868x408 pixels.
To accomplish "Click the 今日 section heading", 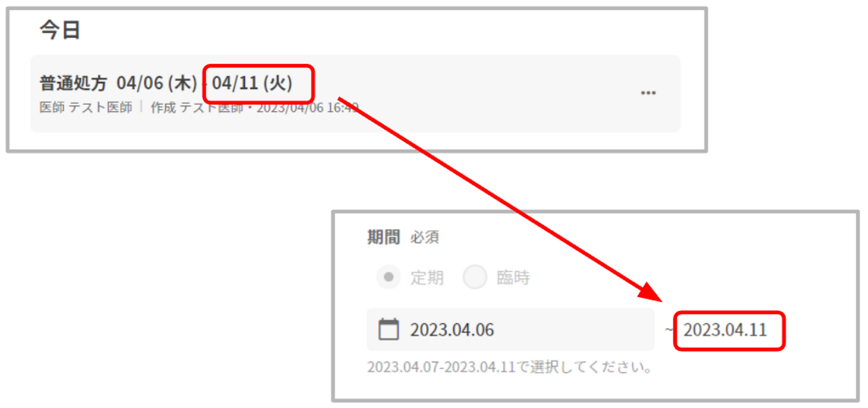I will pyautogui.click(x=60, y=30).
